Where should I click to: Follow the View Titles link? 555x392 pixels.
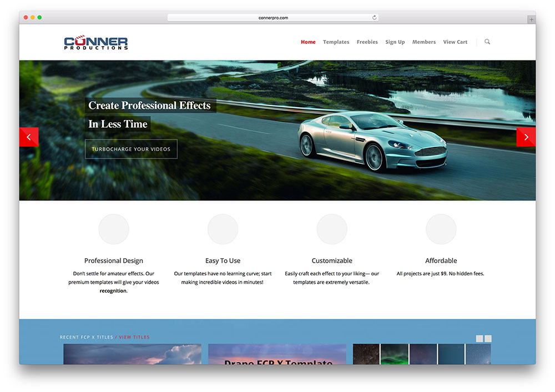tap(134, 337)
